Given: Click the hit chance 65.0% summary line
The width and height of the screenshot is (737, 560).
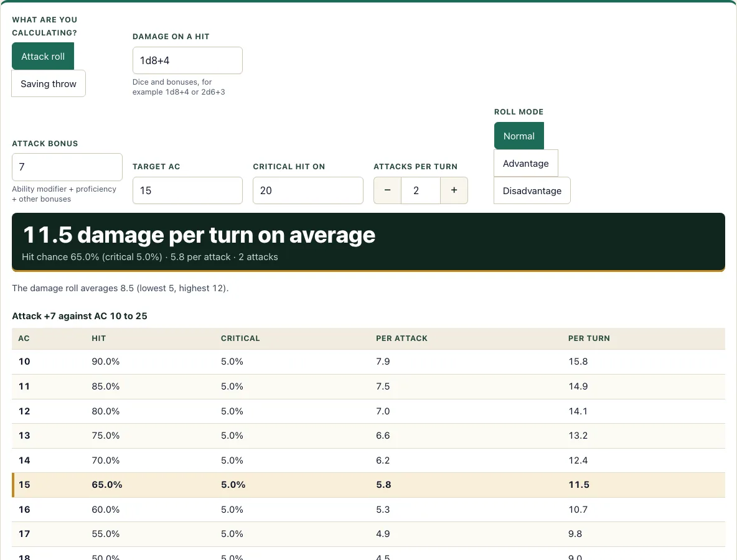Looking at the screenshot, I should (x=150, y=257).
